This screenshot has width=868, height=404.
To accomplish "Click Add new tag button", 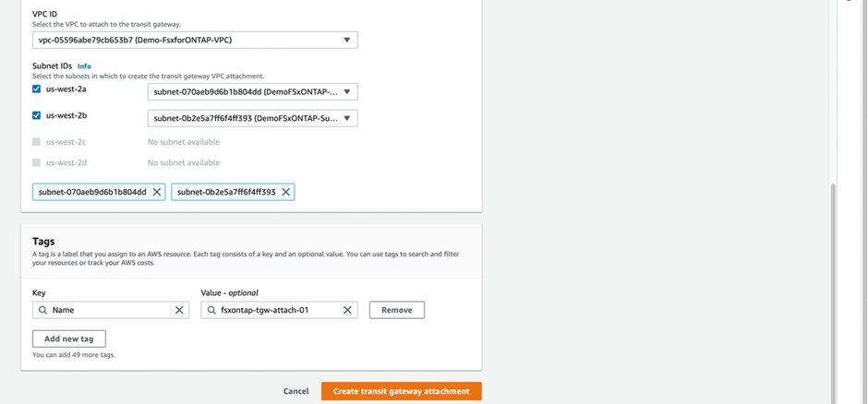I will [69, 339].
